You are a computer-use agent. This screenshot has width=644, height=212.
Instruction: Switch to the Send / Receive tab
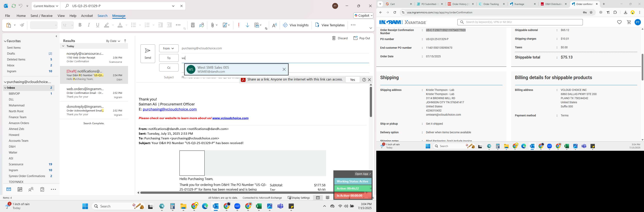[x=42, y=16]
